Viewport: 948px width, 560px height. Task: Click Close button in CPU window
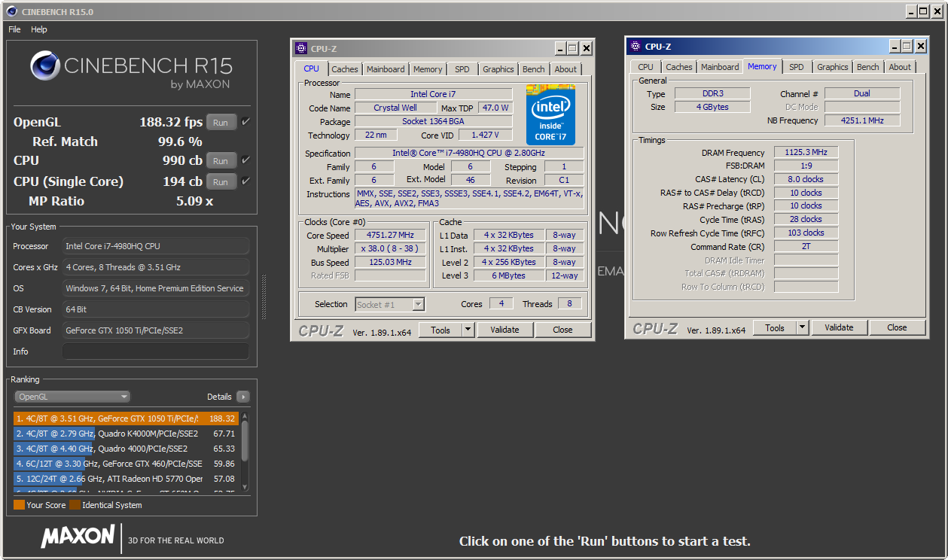(x=562, y=330)
